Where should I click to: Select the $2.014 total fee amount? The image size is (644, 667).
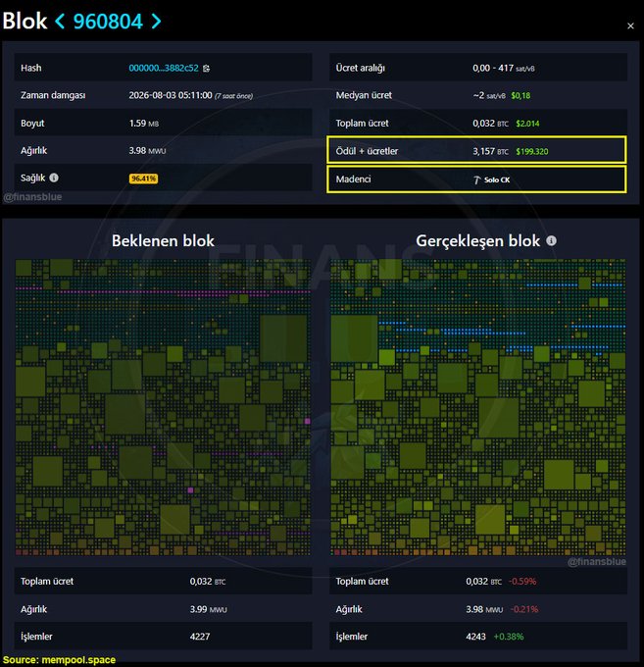tap(527, 124)
